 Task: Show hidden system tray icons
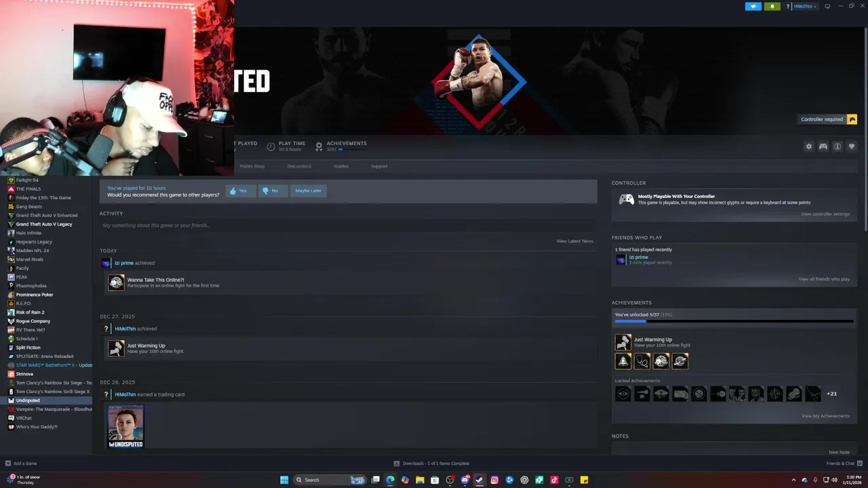tap(793, 480)
